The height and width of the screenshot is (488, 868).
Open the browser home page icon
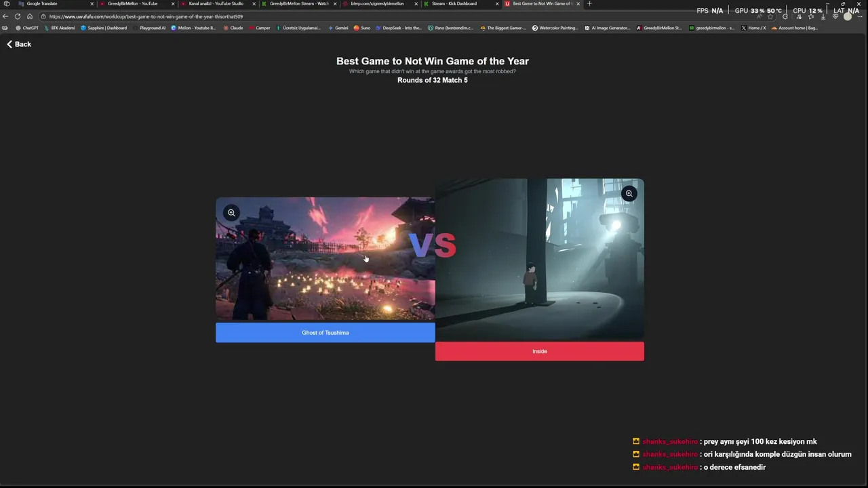click(30, 16)
